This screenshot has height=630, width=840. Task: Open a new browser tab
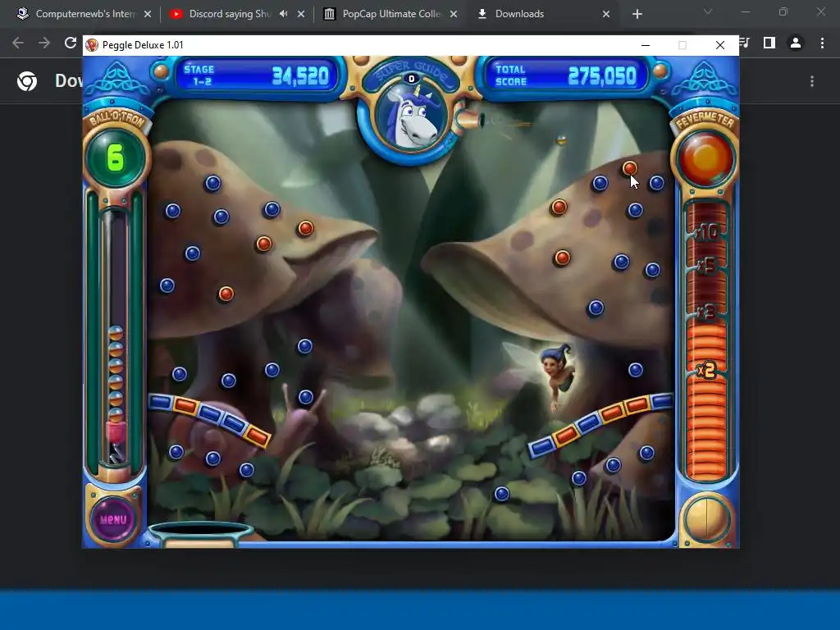[x=637, y=14]
